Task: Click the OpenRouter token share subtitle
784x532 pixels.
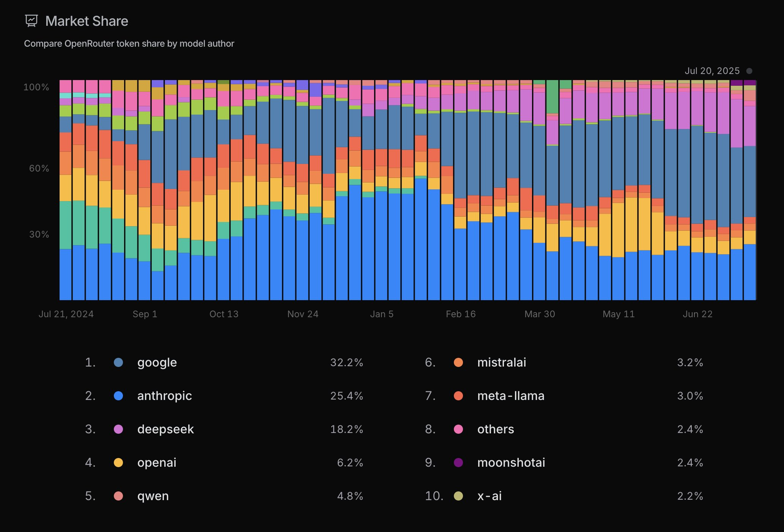Action: point(129,44)
